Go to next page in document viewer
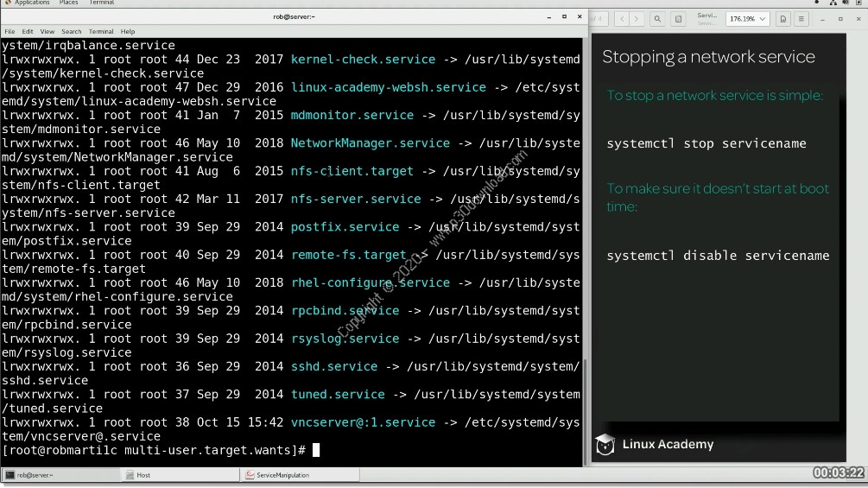 [x=637, y=18]
